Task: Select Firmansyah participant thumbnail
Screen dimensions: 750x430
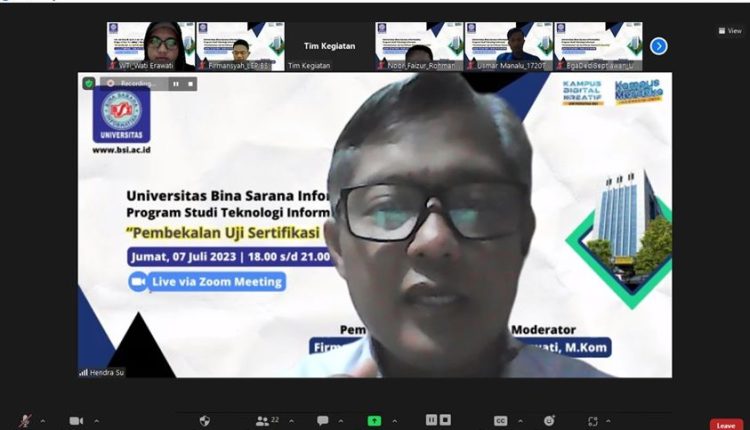Action: (240, 46)
